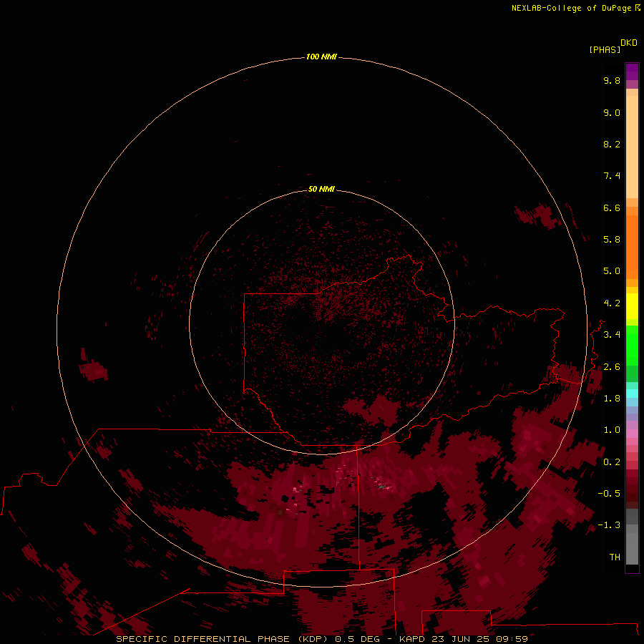Click the cyan segment of the color bar

coord(632,393)
